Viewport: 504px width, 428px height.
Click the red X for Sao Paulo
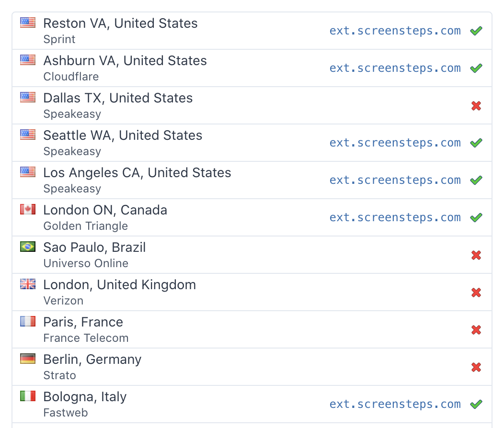(x=476, y=255)
